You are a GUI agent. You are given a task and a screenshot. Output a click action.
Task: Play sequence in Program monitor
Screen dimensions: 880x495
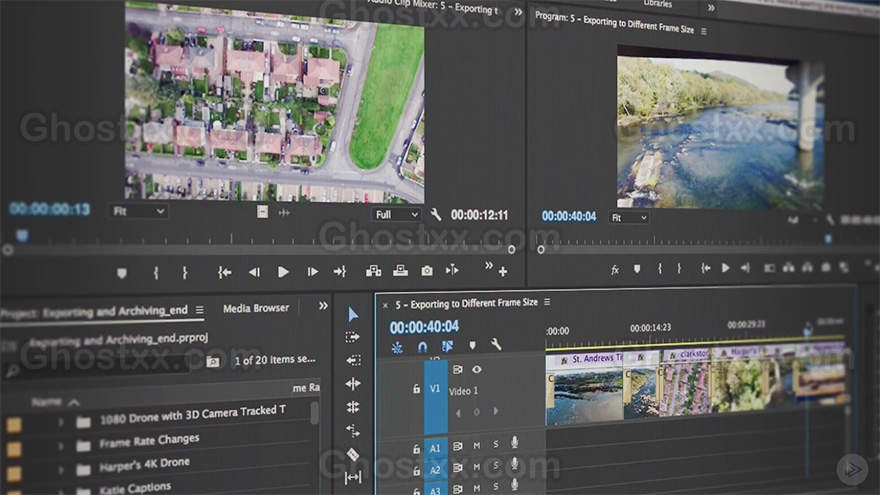(725, 268)
